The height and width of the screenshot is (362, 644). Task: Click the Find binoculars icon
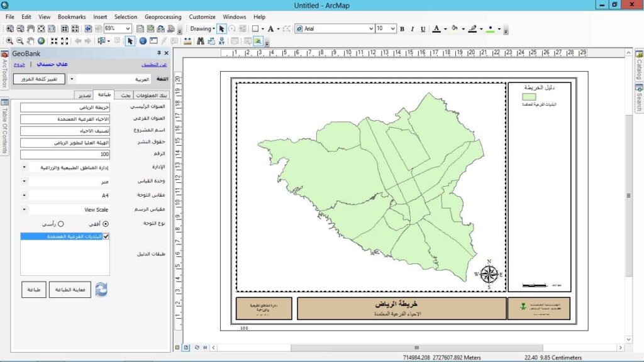tap(201, 41)
